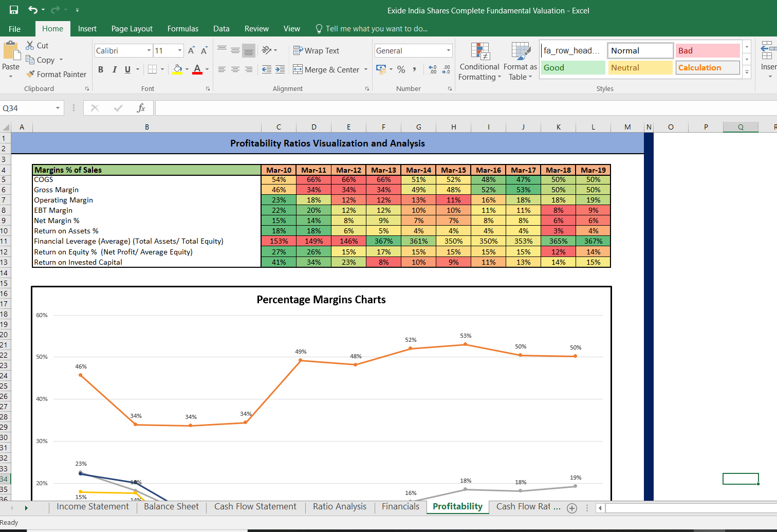The width and height of the screenshot is (777, 532).
Task: Copy the selection to clipboard
Action: [x=40, y=60]
